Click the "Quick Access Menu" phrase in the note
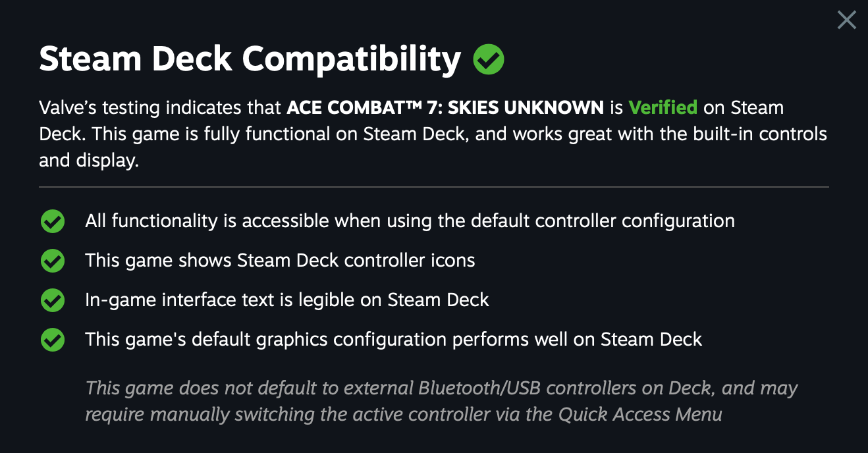868x453 pixels. (x=640, y=414)
